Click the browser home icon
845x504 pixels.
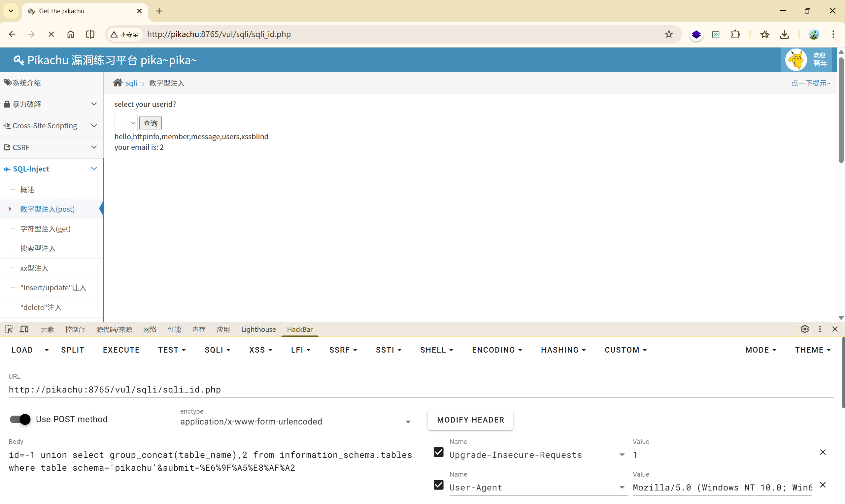[x=71, y=34]
